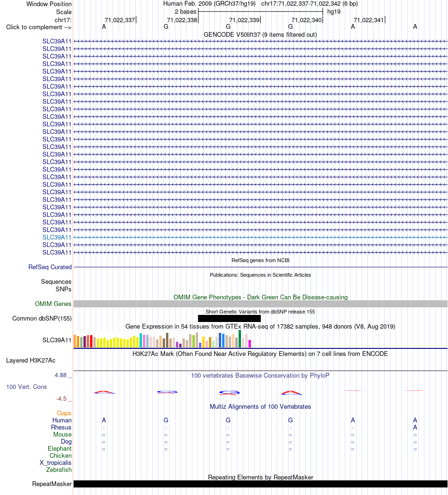Click the green 'OMIM Genes' label
Image resolution: width=448 pixels, height=495 pixels.
click(x=53, y=304)
